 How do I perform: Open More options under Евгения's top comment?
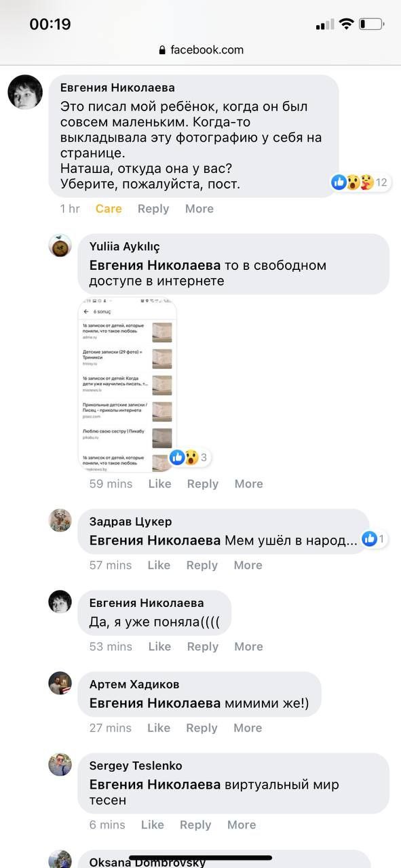[199, 209]
